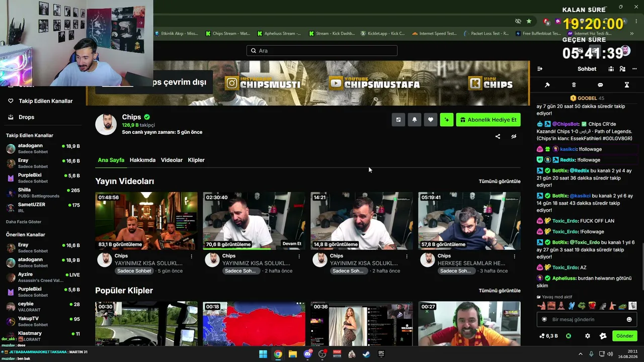Viewport: 644px width, 362px height.
Task: Open the Videolar tab
Action: click(172, 160)
